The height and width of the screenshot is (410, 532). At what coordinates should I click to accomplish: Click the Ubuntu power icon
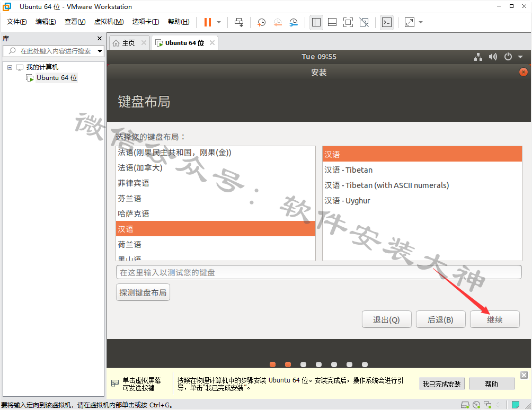508,57
